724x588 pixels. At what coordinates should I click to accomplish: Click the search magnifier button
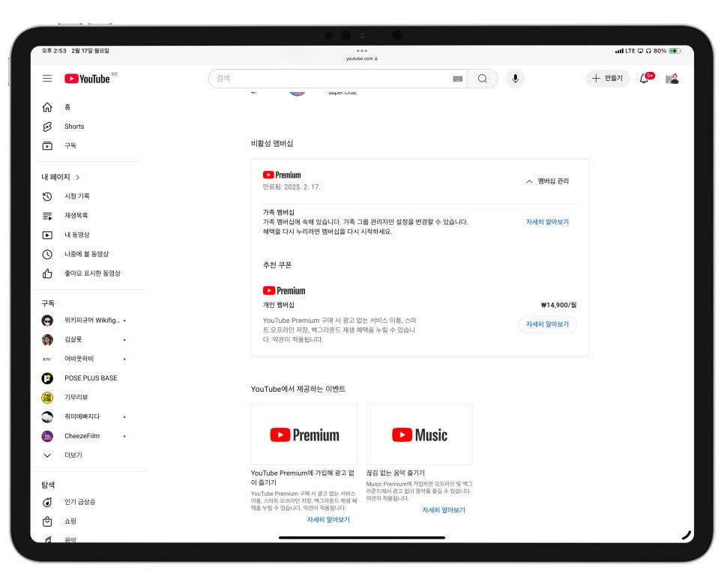(483, 79)
